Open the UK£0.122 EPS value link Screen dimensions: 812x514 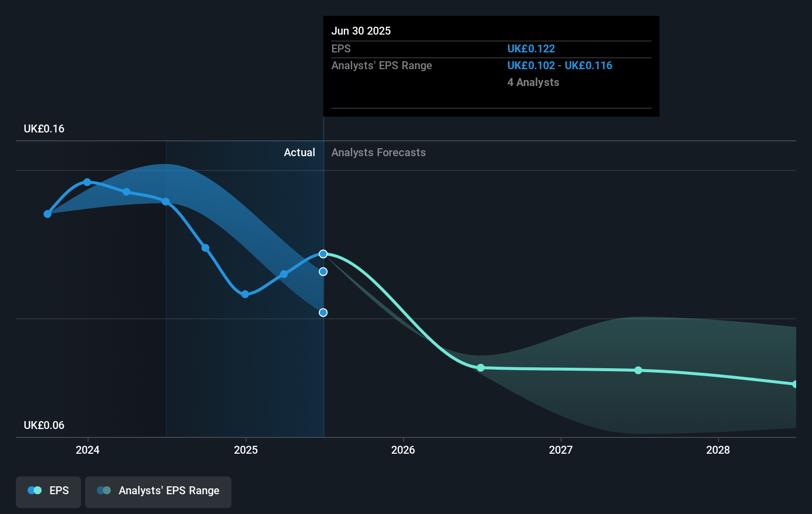(531, 48)
